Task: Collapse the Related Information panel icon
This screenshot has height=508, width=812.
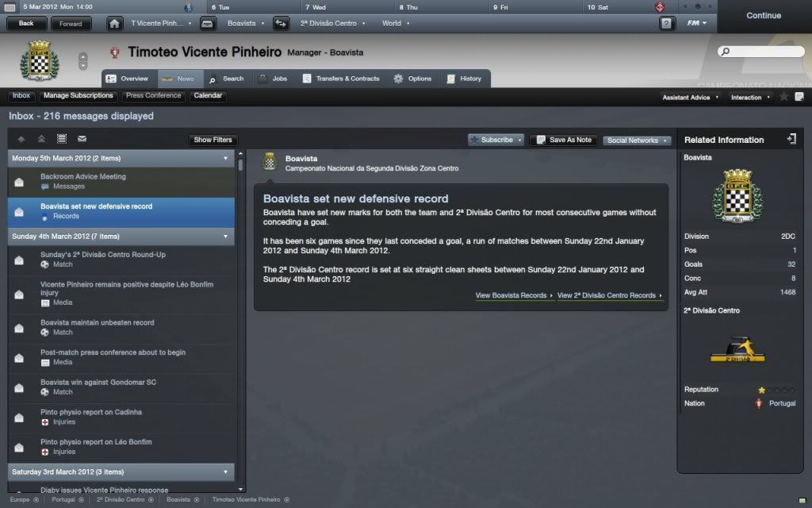Action: pyautogui.click(x=791, y=139)
